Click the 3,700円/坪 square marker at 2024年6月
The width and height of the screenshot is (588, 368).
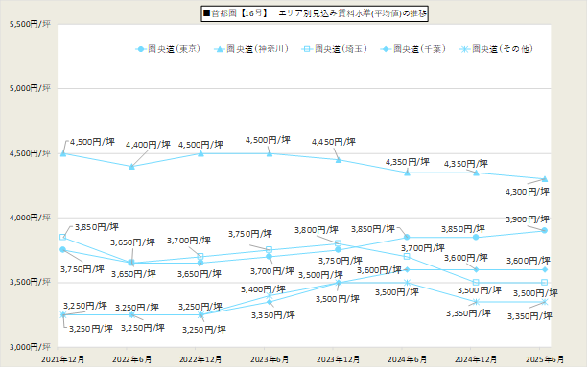click(x=407, y=256)
